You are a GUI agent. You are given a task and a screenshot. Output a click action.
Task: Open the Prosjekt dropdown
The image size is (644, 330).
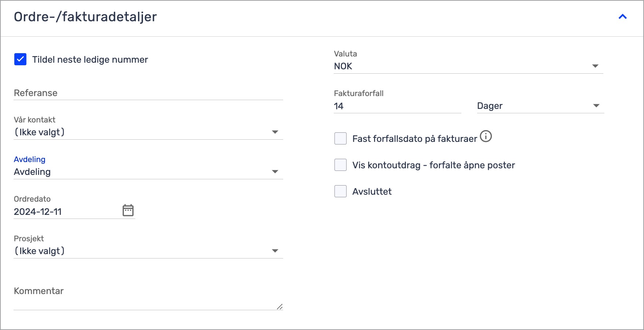click(148, 251)
